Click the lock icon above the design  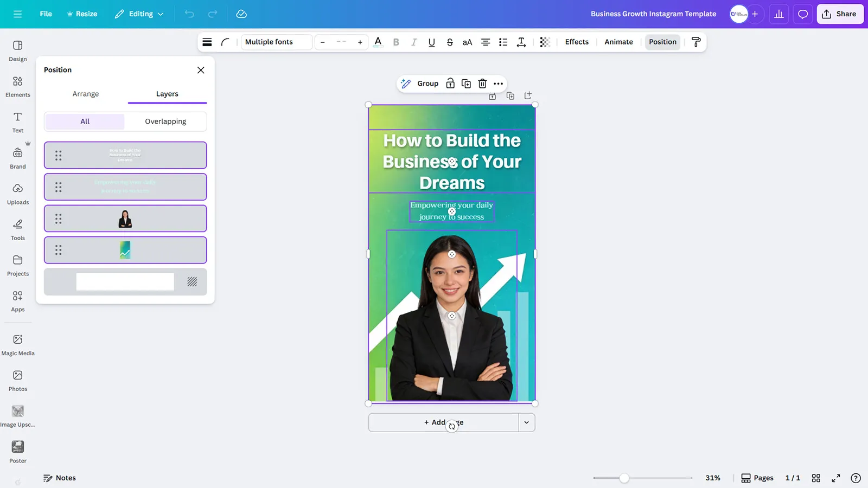coord(450,84)
